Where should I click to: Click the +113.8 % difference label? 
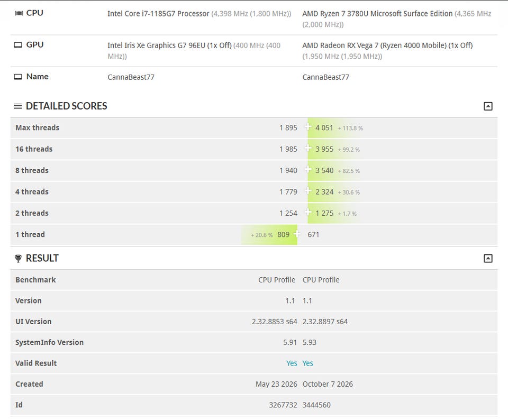tap(350, 128)
